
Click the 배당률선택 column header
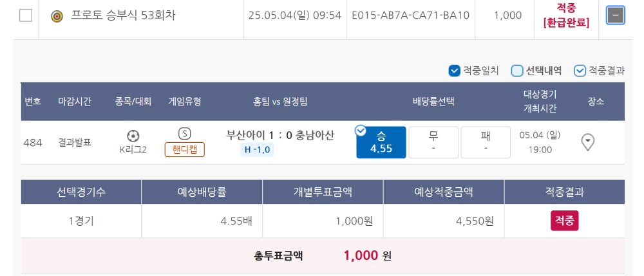tap(433, 102)
